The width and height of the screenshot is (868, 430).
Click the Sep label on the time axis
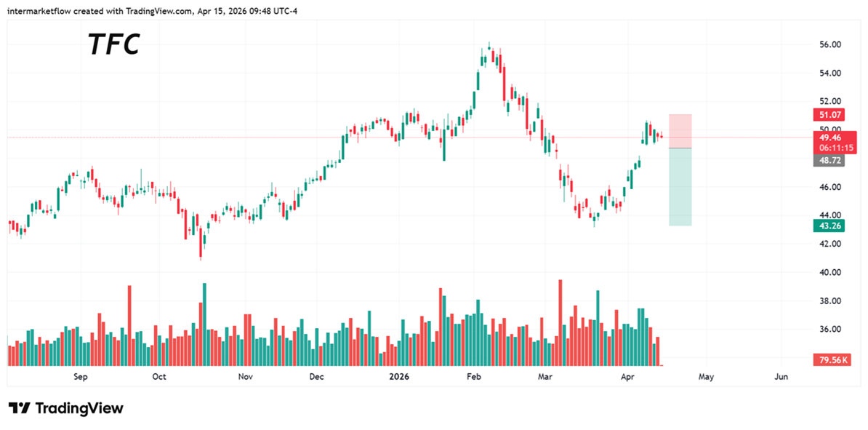[80, 377]
